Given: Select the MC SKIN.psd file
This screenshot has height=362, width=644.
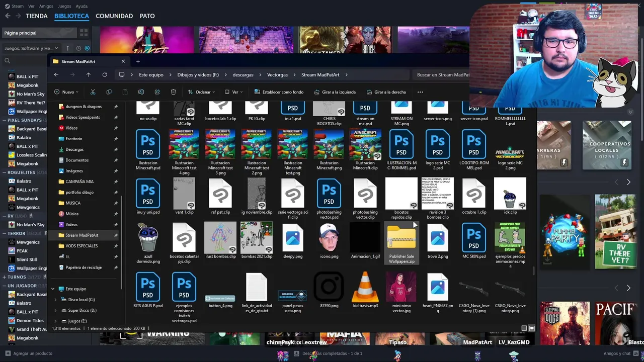Looking at the screenshot, I should pos(474,241).
